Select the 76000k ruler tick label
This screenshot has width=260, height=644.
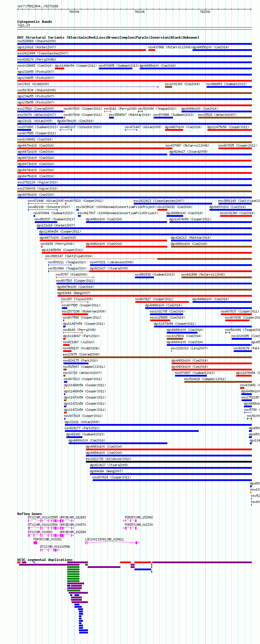coord(74,12)
